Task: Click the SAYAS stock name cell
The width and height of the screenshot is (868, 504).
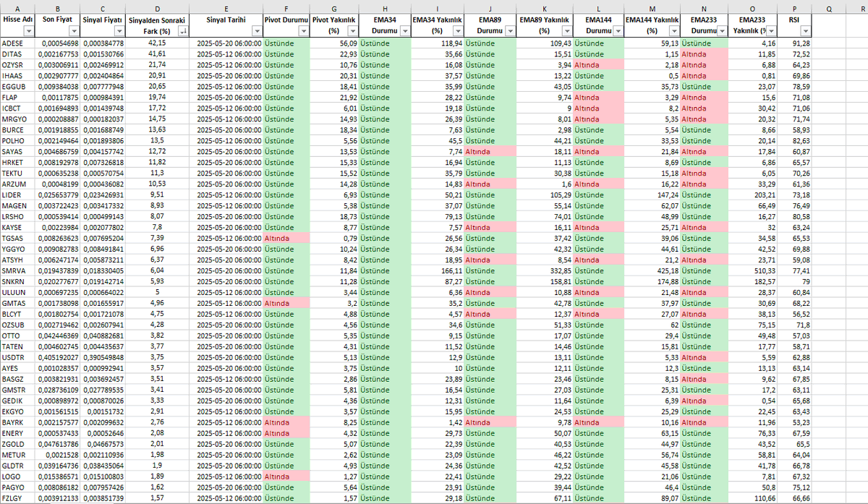Action: (x=17, y=152)
